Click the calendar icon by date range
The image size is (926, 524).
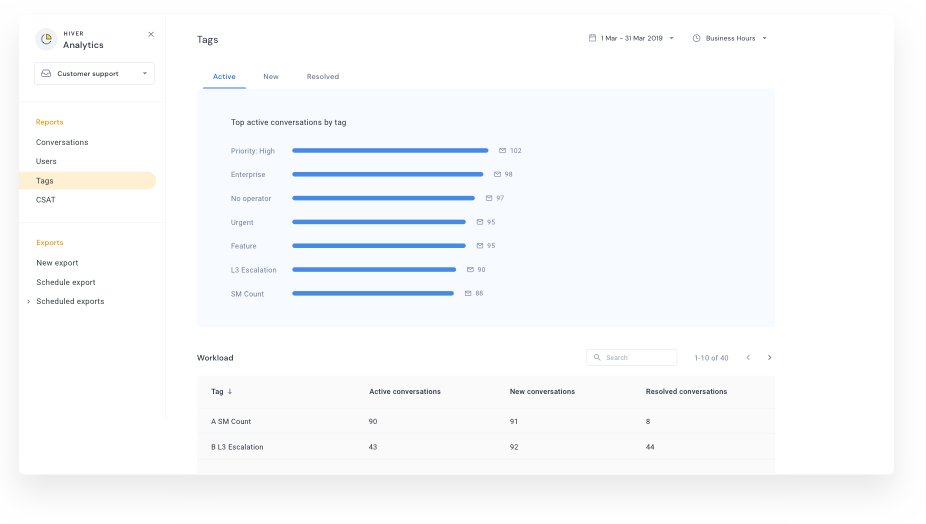point(592,38)
